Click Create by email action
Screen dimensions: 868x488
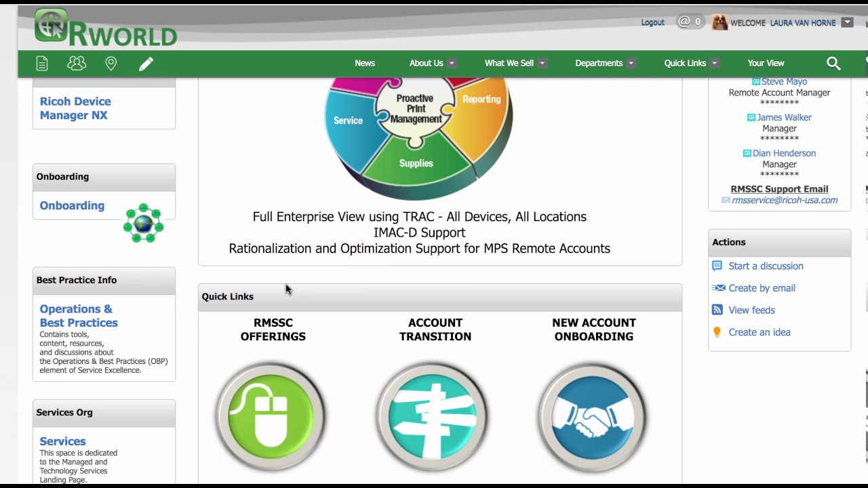tap(762, 288)
